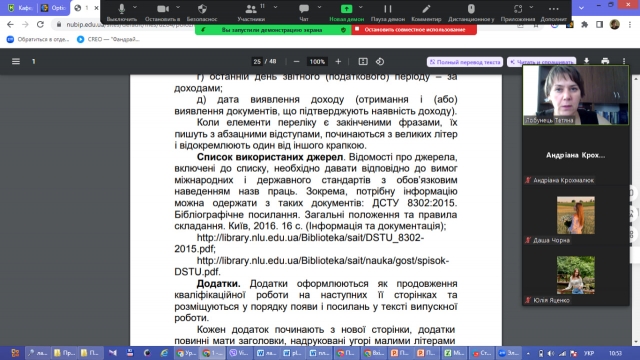Expand arrow next to Чат
Viewport: 640px width, 360px height.
(x=319, y=7)
